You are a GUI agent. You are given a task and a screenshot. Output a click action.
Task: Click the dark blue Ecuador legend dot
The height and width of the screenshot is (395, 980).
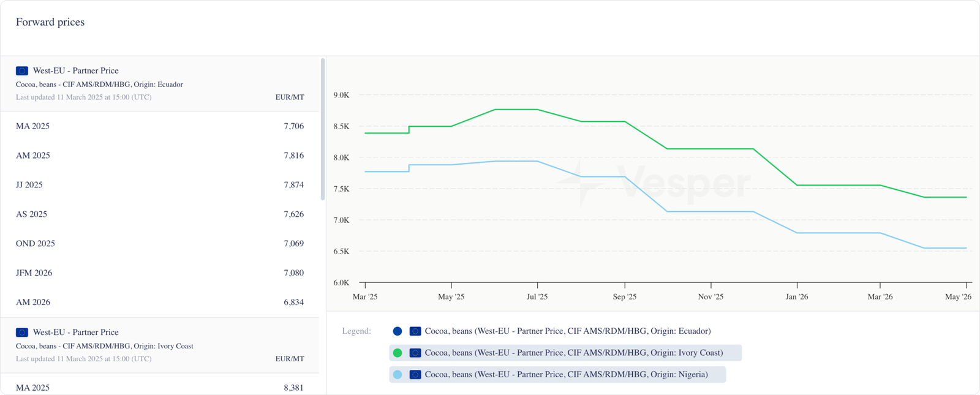point(398,331)
